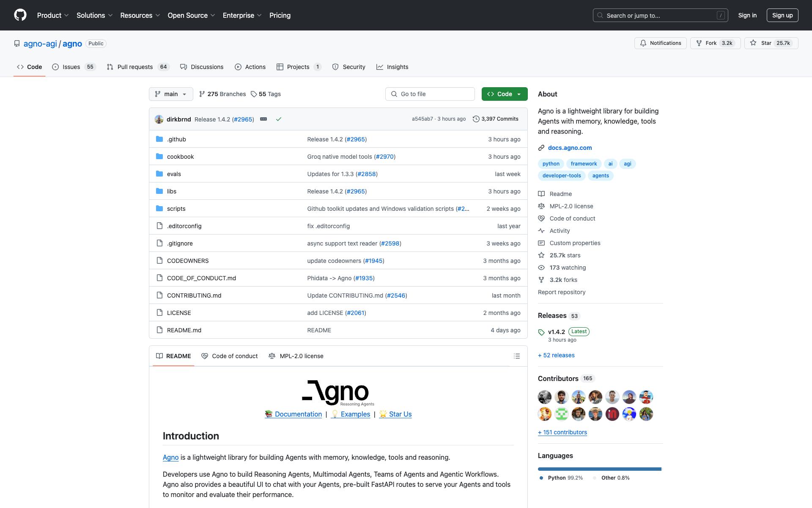Click dirkbrnd's avatar in commit bar

(159, 119)
